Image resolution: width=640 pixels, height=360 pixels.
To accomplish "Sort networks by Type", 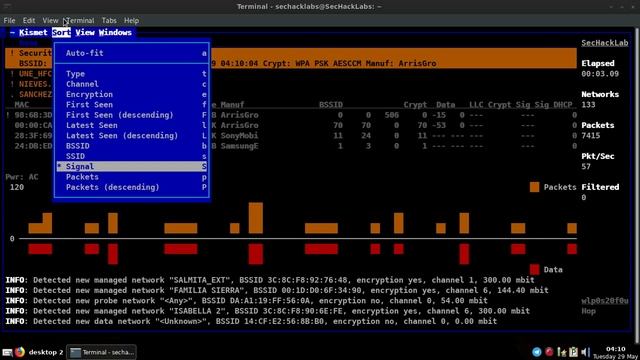I will [132, 74].
